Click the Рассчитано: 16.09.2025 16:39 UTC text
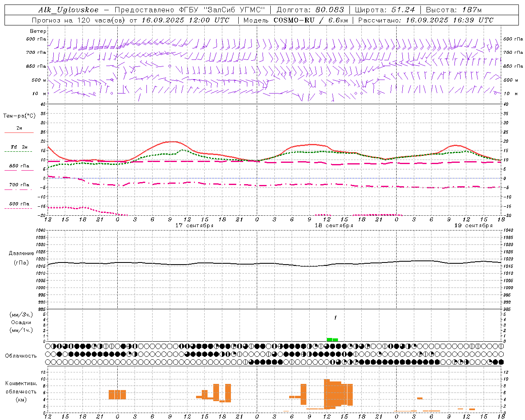Image resolution: width=525 pixels, height=420 pixels. [x=426, y=20]
